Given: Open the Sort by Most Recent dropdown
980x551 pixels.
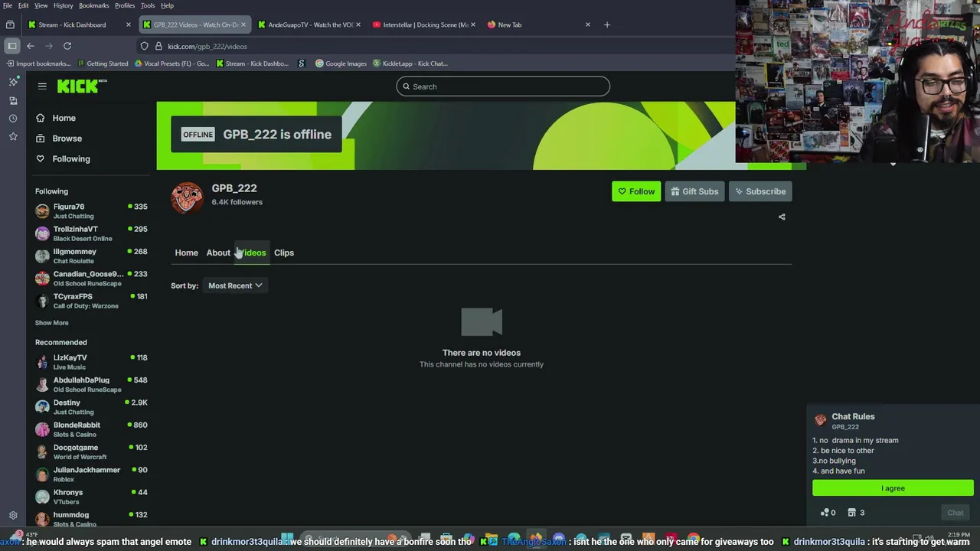Looking at the screenshot, I should point(235,285).
